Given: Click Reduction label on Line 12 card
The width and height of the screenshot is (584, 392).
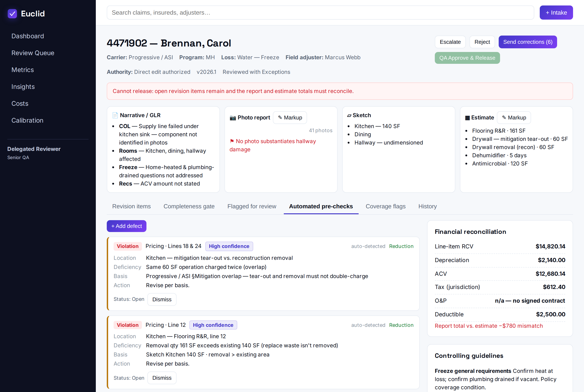Looking at the screenshot, I should coord(401,325).
